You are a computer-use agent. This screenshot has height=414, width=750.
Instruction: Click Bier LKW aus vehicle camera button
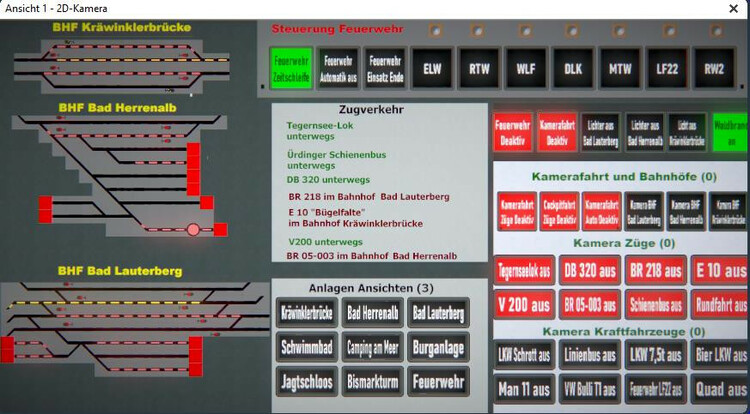pyautogui.click(x=720, y=355)
